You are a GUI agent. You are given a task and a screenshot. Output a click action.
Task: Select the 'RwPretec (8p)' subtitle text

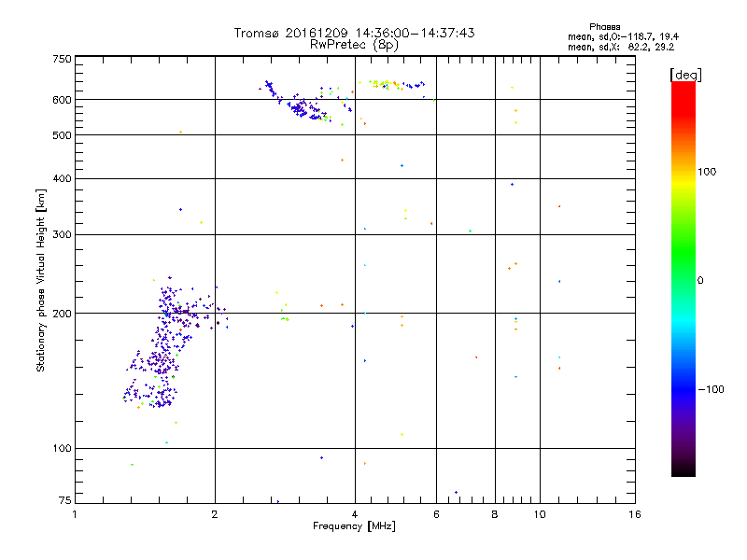(354, 45)
